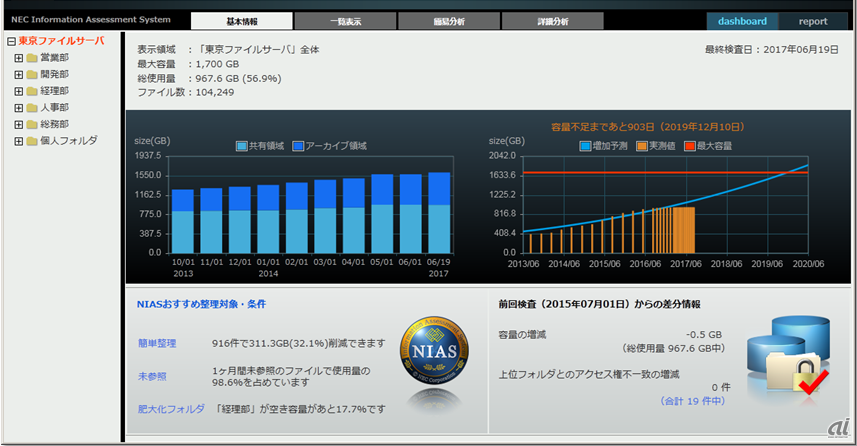Switch to the 基本情報 tab
857x446 pixels.
[242, 21]
